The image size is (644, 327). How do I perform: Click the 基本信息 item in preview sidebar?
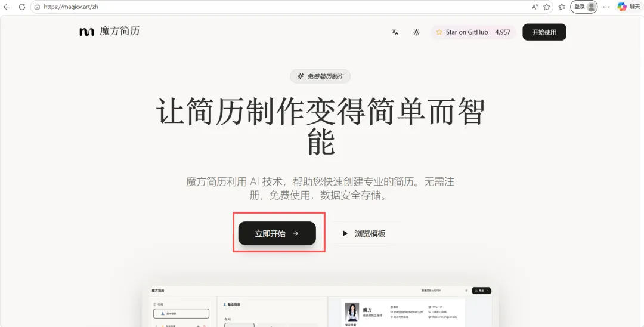[181, 313]
